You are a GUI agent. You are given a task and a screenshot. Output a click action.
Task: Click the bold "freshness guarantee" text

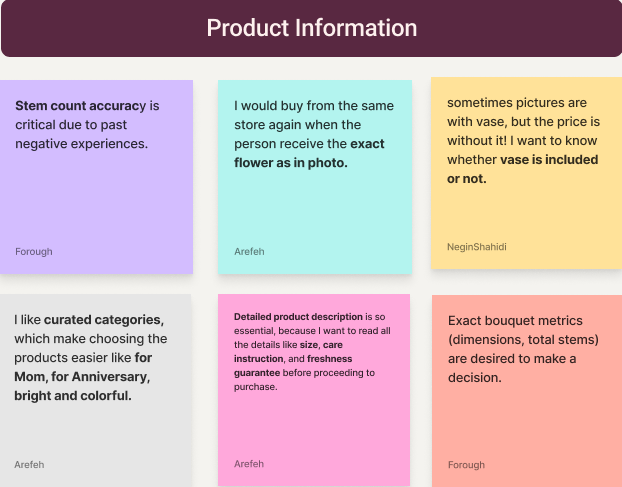pos(330,359)
